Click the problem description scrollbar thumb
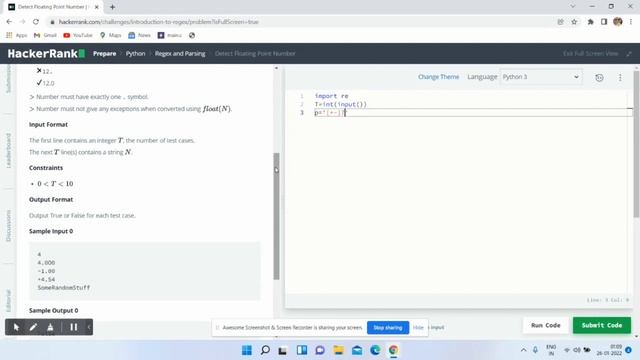Image resolution: width=640 pixels, height=360 pixels. (x=276, y=216)
